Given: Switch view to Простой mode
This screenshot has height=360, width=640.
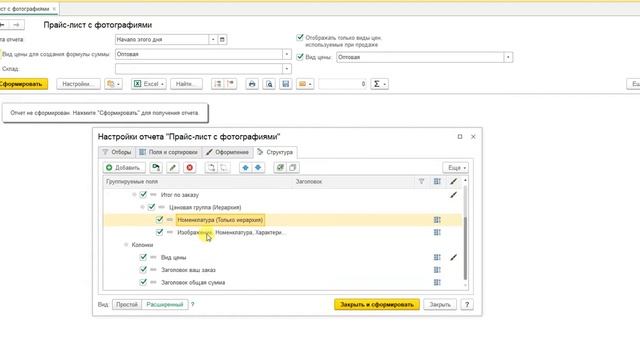Looking at the screenshot, I should pyautogui.click(x=127, y=304).
